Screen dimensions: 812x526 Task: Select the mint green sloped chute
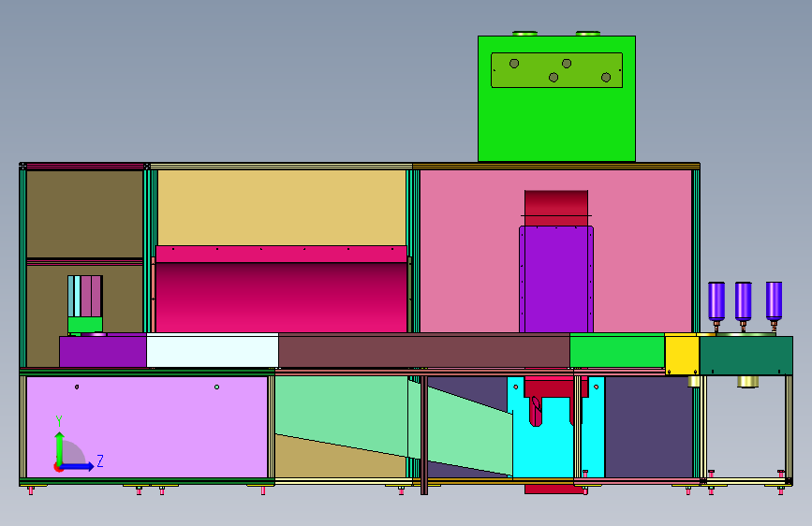[x=362, y=415]
